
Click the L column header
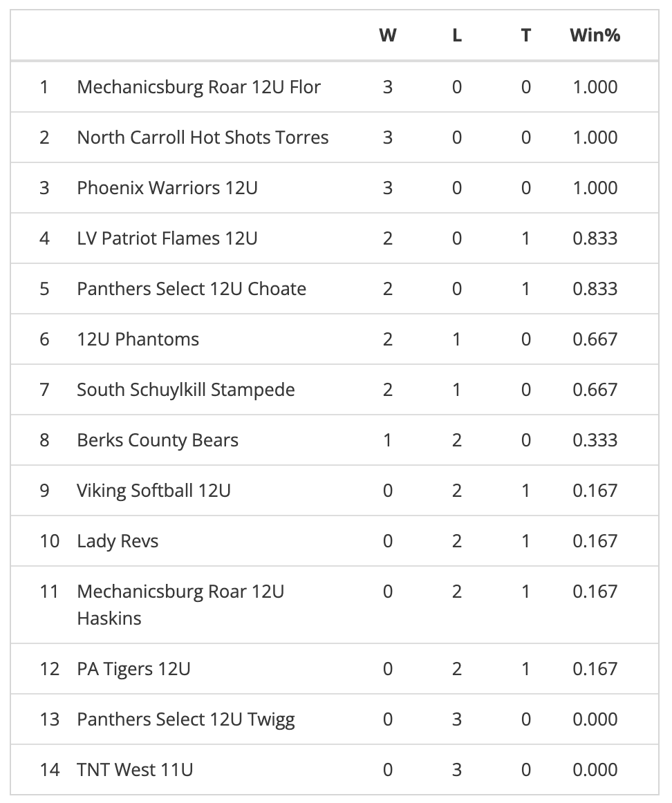tap(457, 35)
